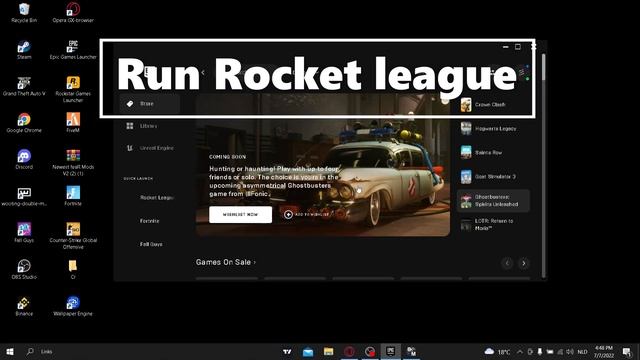Go to Unreal Engine in the sidebar
The height and width of the screenshot is (360, 640).
tap(149, 148)
